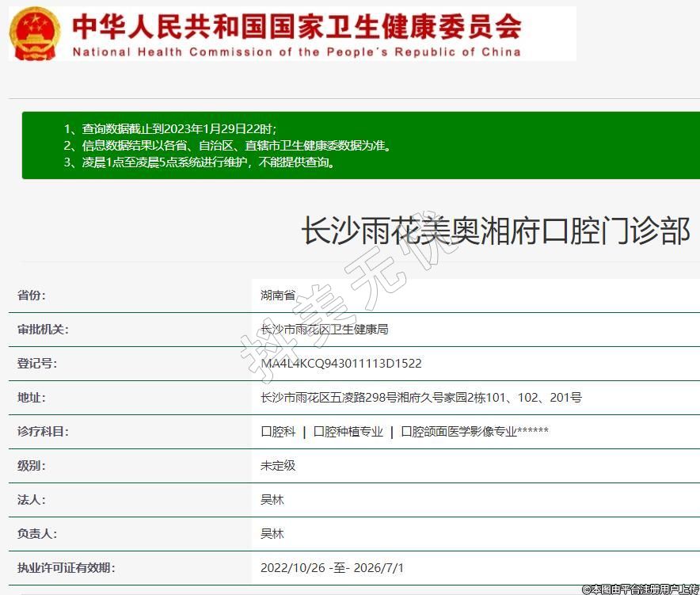The image size is (700, 595).
Task: Click the National Health Commission English subtitle
Action: point(297,52)
